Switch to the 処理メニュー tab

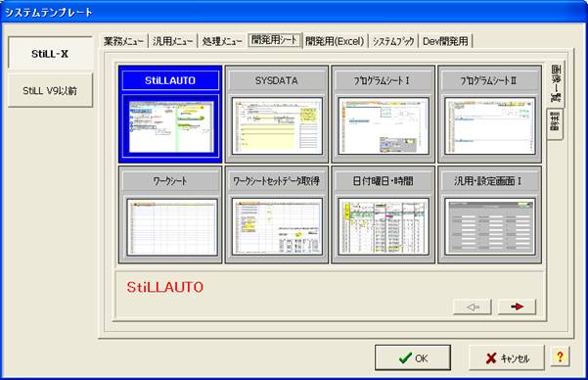[222, 41]
